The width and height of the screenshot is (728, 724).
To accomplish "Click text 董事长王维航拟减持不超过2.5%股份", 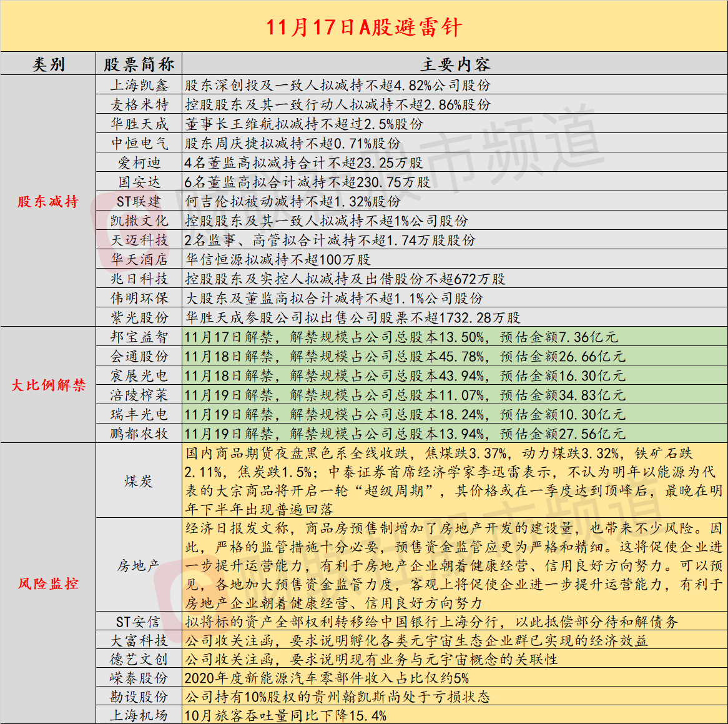I will (304, 124).
